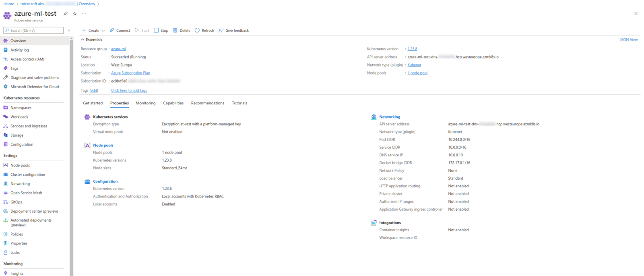Click the Workloads icon
The height and width of the screenshot is (276, 644).
tap(6, 117)
